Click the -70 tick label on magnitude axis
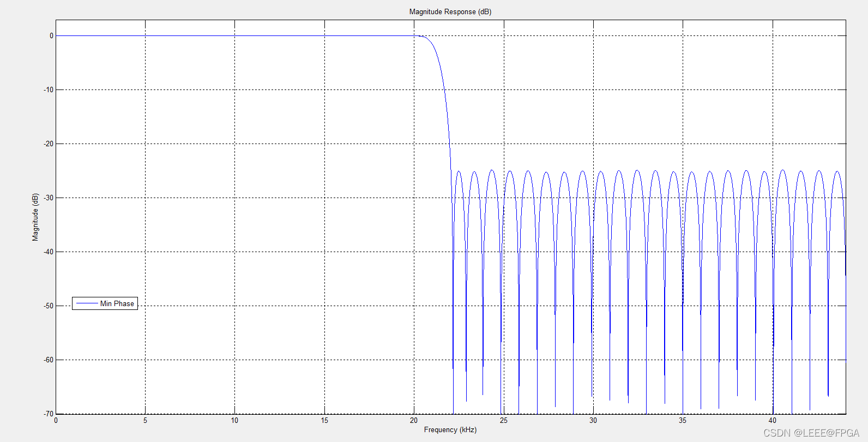 (49, 414)
